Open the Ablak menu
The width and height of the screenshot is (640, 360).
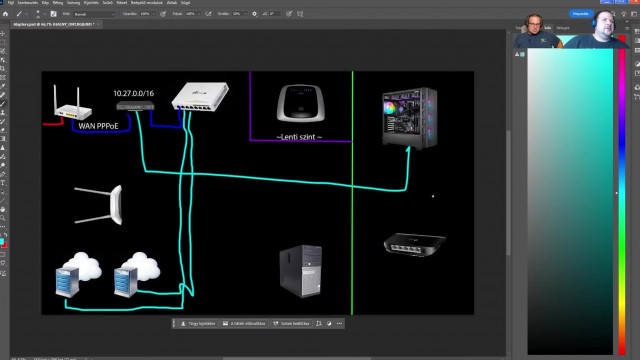click(x=171, y=2)
